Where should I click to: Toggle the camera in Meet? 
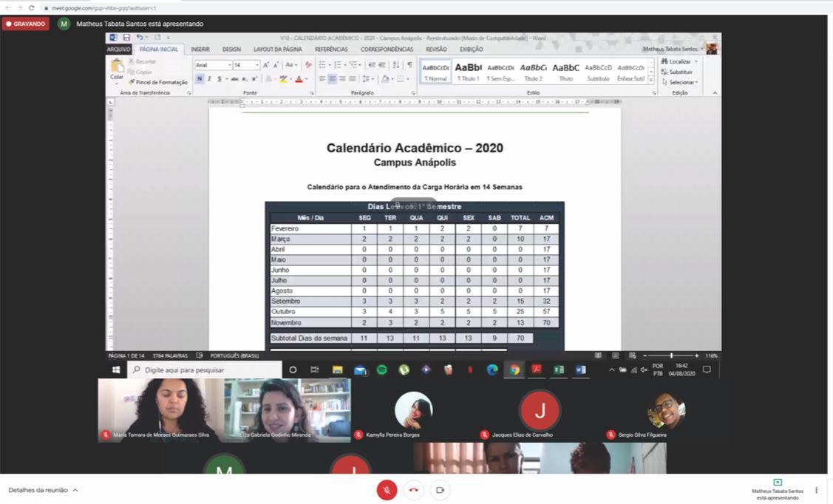440,490
